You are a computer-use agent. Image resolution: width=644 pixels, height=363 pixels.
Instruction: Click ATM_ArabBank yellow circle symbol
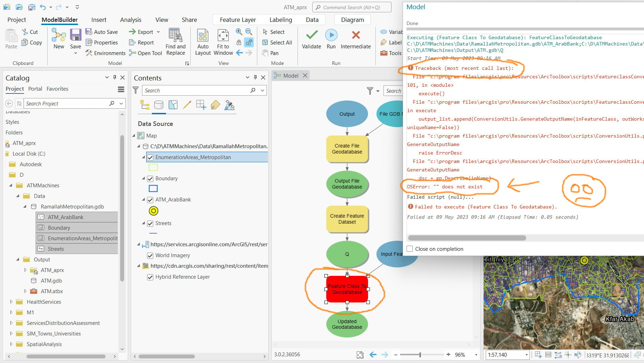click(153, 211)
